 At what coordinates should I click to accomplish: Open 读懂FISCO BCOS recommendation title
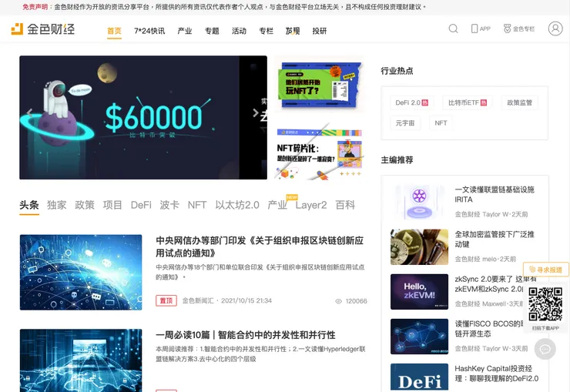(489, 329)
